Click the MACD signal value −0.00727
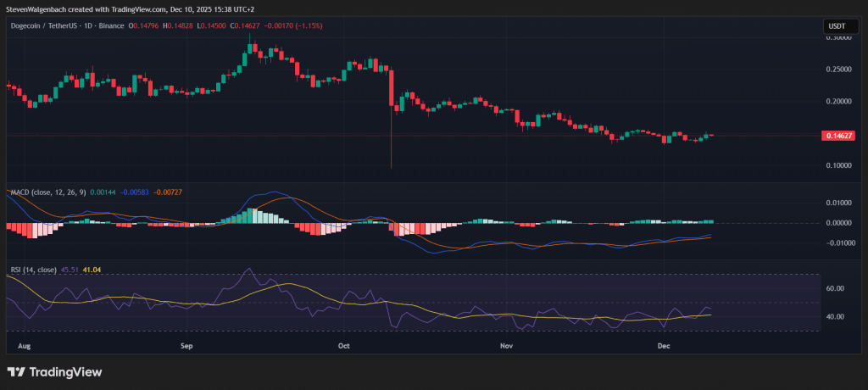The width and height of the screenshot is (868, 390). pos(168,192)
